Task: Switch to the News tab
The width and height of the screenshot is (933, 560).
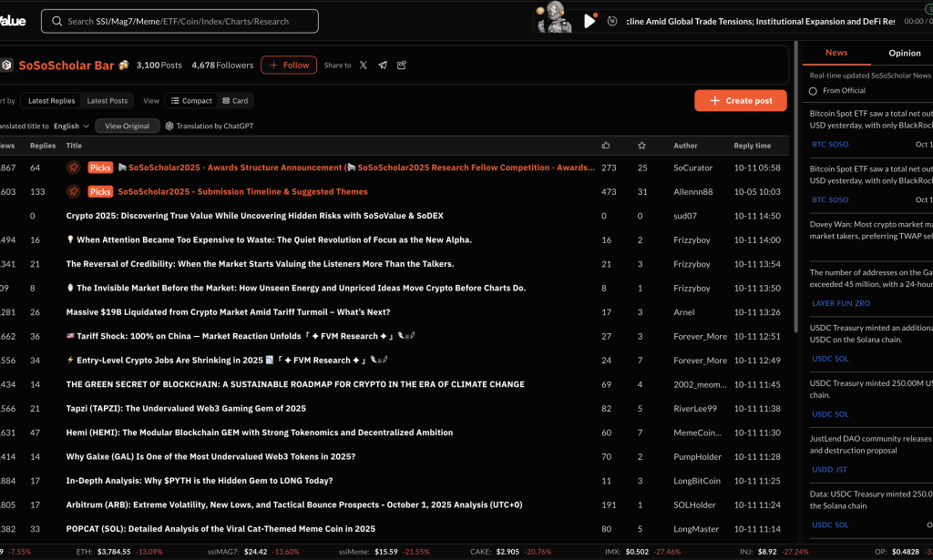Action: click(836, 53)
